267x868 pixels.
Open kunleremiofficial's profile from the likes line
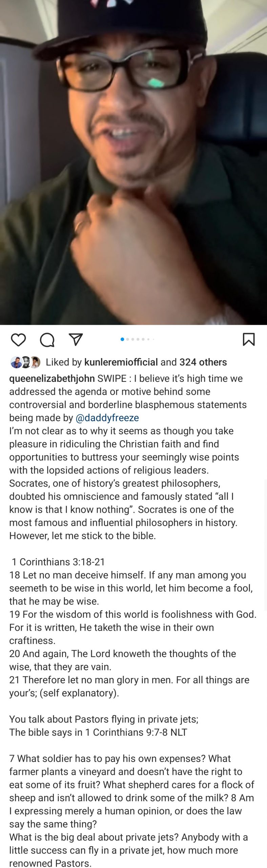[121, 362]
